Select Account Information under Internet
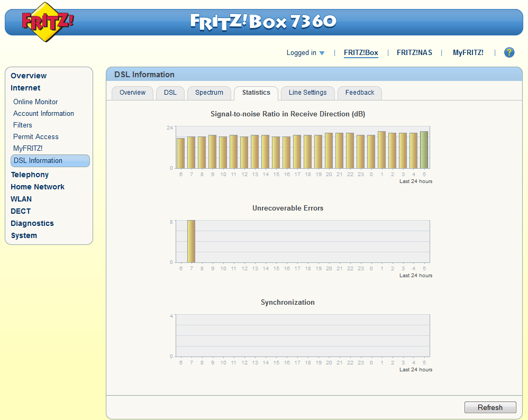The height and width of the screenshot is (420, 528). pos(43,113)
